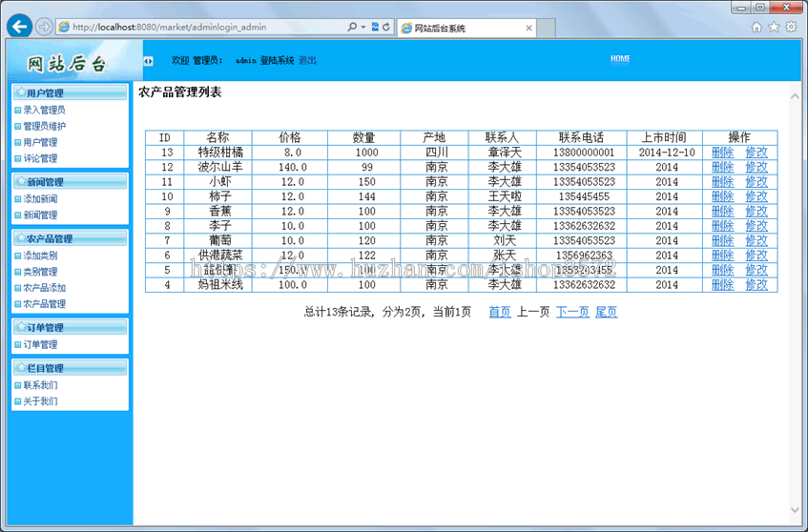Click the browser Home icon
This screenshot has height=532, width=808.
coord(756,28)
